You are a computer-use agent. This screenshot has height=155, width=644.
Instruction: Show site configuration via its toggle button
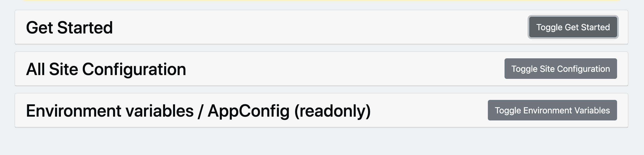pyautogui.click(x=561, y=69)
